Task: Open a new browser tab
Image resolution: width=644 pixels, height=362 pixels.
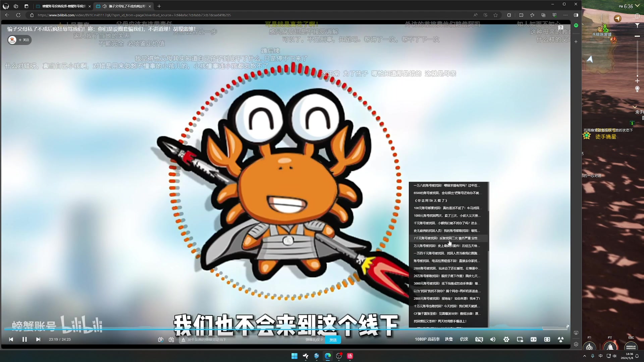Action: 159,6
